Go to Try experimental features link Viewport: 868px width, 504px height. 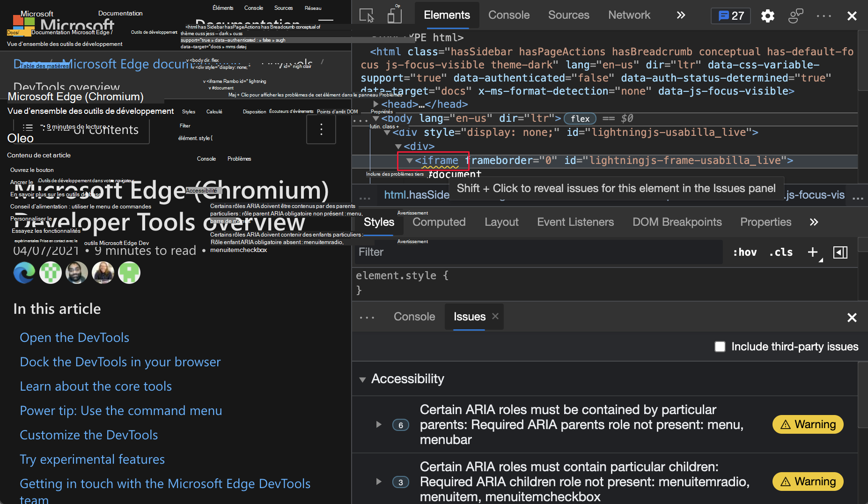(x=92, y=460)
